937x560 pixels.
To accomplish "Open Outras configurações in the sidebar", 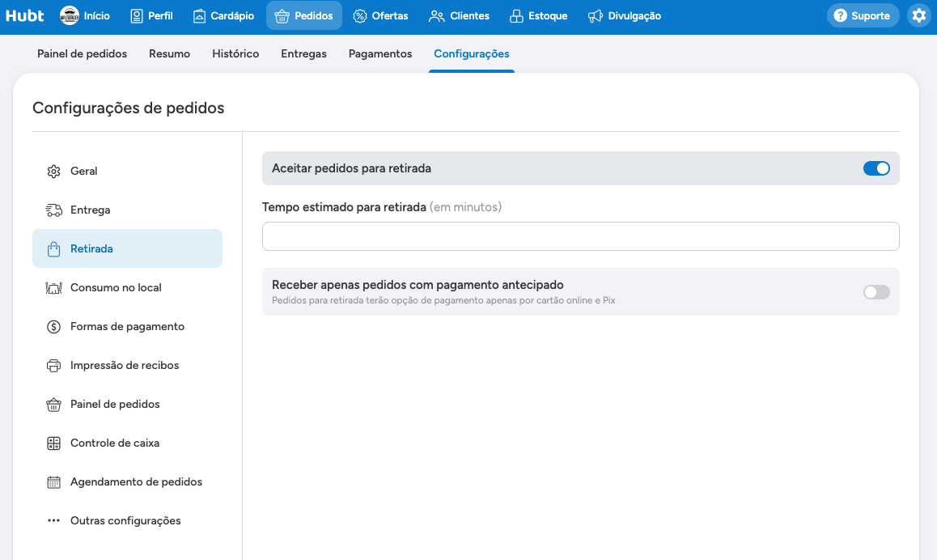I will [x=127, y=520].
